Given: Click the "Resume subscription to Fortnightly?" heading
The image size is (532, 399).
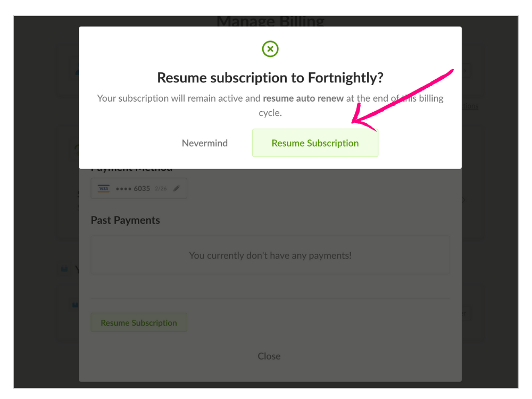Looking at the screenshot, I should pos(270,78).
